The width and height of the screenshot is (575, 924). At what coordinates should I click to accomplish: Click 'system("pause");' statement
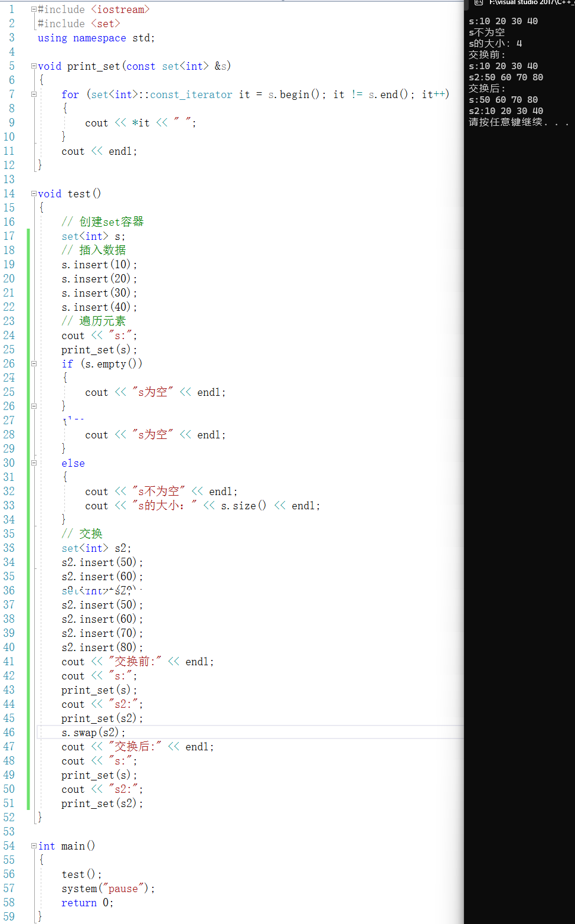pos(108,889)
